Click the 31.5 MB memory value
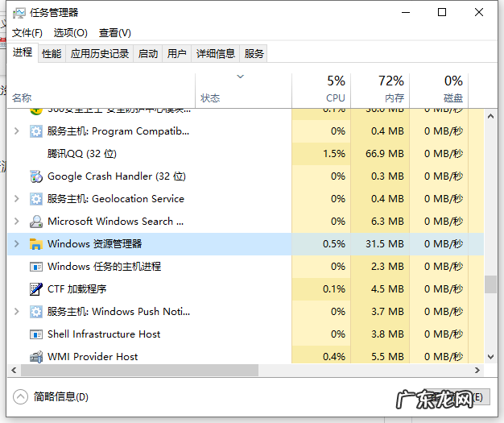Screen dimensions: 504x423 tap(384, 244)
